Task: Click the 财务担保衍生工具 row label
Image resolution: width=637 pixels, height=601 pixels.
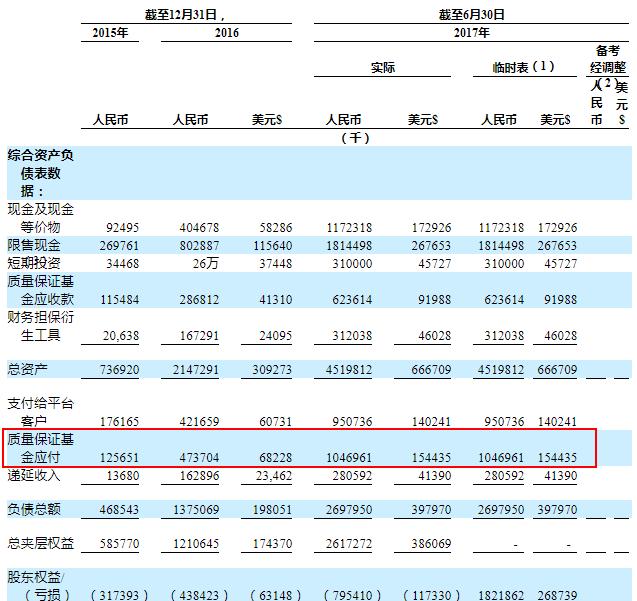Action: 40,326
